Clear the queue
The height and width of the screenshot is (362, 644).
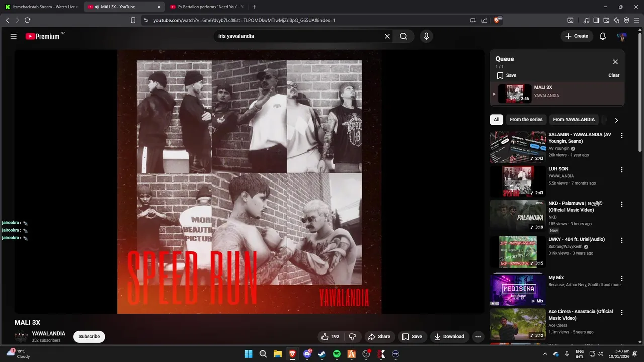pyautogui.click(x=614, y=75)
